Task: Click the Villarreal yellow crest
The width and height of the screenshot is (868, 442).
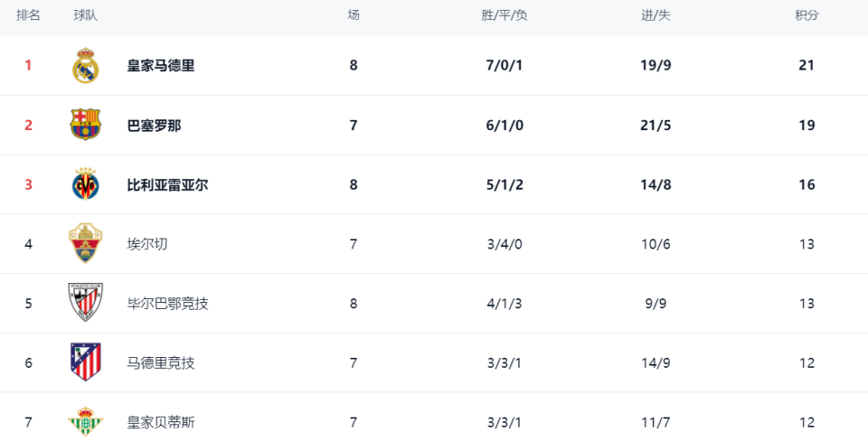Action: [x=86, y=184]
